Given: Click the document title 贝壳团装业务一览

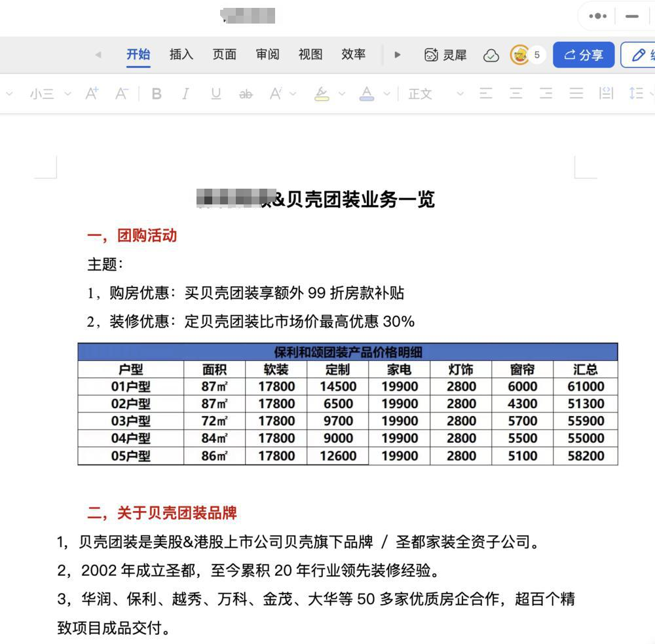Looking at the screenshot, I should 361,199.
